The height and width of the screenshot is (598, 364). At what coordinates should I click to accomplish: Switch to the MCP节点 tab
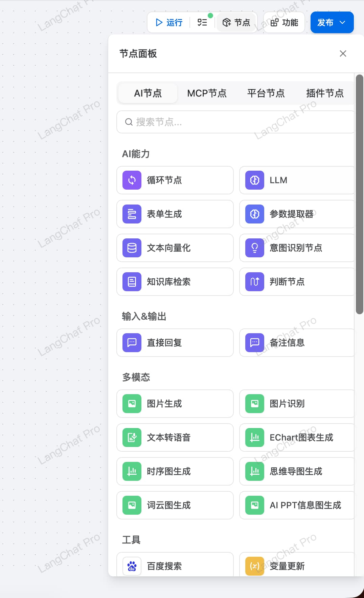[x=207, y=93]
